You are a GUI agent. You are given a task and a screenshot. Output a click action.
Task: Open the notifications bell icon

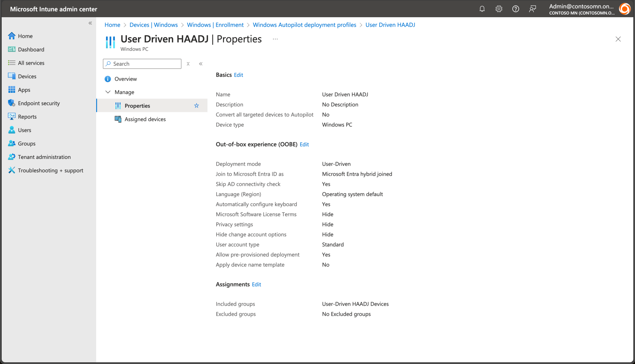[x=482, y=9]
